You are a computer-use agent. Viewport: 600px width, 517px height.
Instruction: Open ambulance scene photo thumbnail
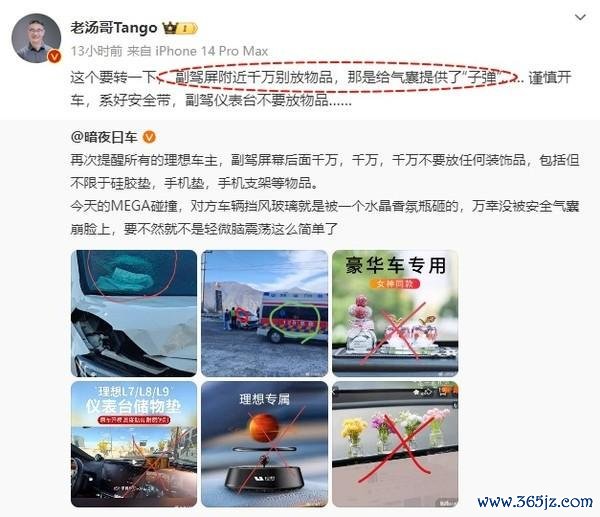tap(264, 313)
